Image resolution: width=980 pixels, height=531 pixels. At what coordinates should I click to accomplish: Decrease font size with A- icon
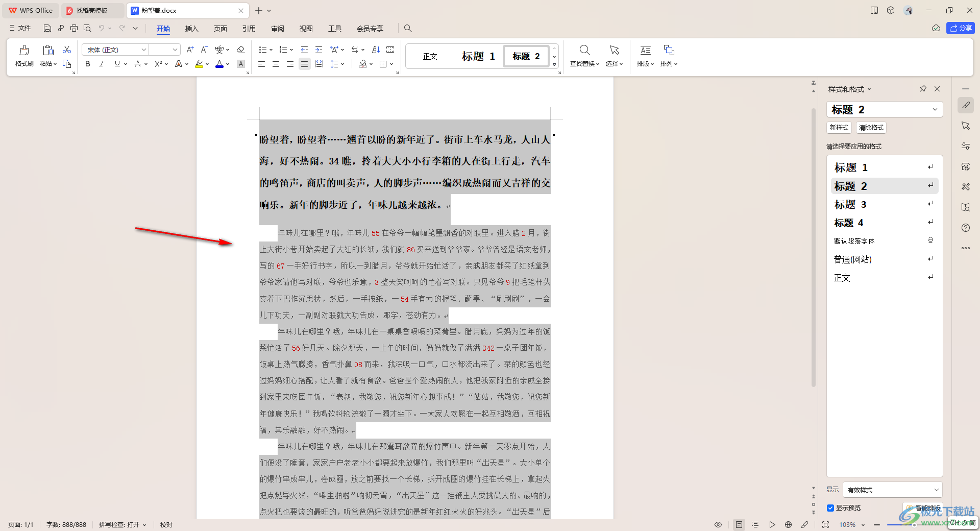[204, 50]
